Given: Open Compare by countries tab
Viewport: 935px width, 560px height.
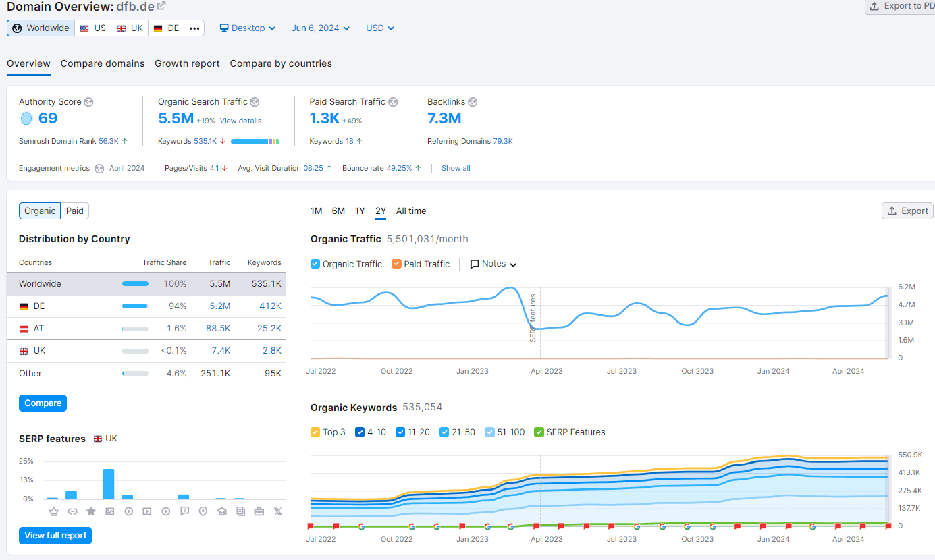Looking at the screenshot, I should (281, 63).
